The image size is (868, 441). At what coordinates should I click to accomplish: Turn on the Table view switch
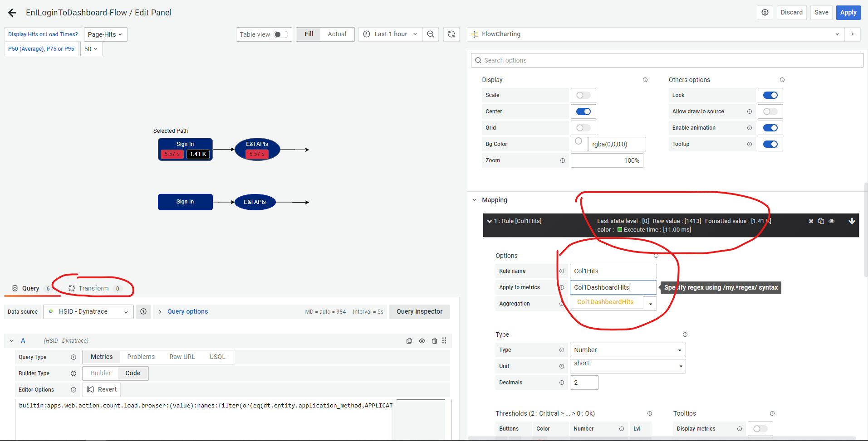pos(281,34)
